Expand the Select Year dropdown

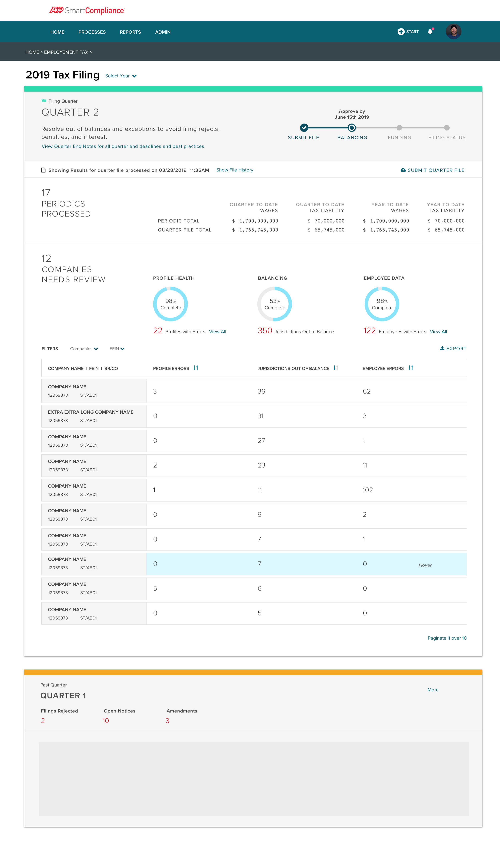(x=121, y=76)
